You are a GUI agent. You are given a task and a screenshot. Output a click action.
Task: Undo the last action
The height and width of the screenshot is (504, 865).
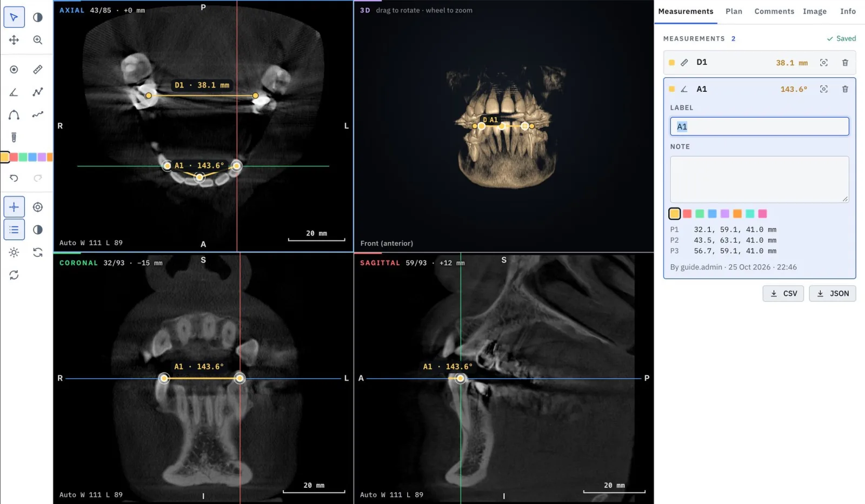coord(14,178)
